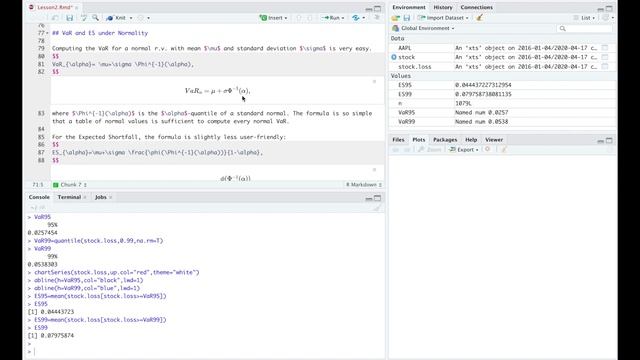Select the ES95 value row

[502, 85]
